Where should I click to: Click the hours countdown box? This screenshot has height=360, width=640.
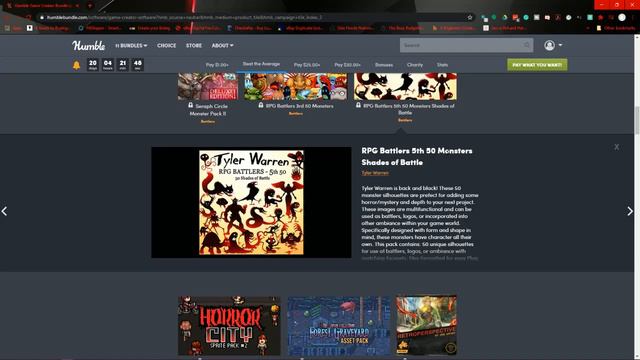pyautogui.click(x=108, y=64)
